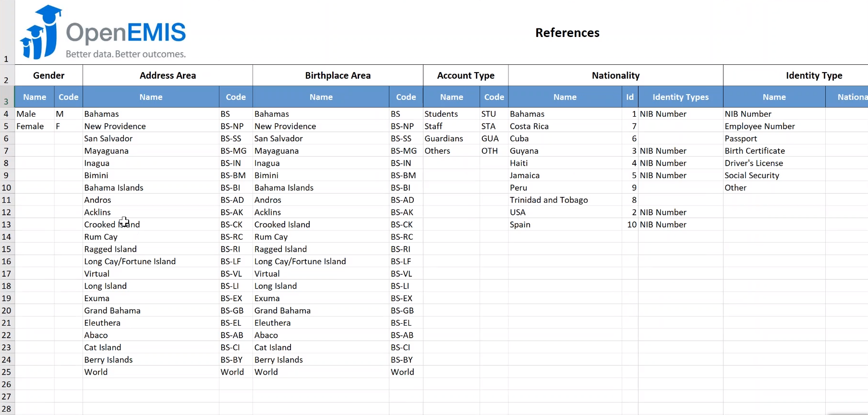Select Nationality cell Guyana

[565, 151]
